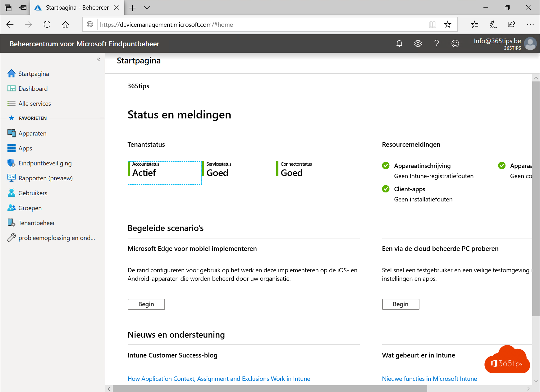
Task: Click the probleemoplossing wrench icon
Action: pyautogui.click(x=11, y=238)
